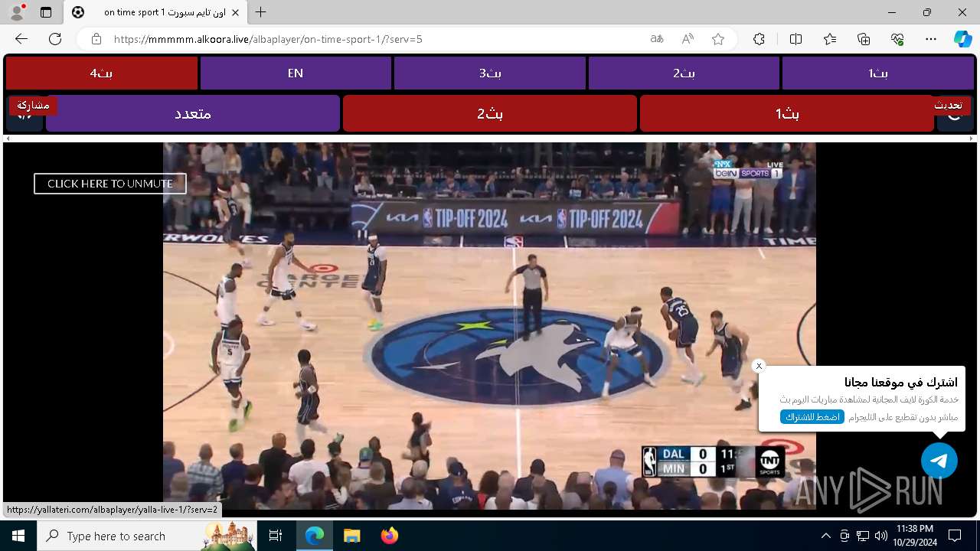The width and height of the screenshot is (980, 551).
Task: Select the top row بث2 tab
Action: pos(684,73)
